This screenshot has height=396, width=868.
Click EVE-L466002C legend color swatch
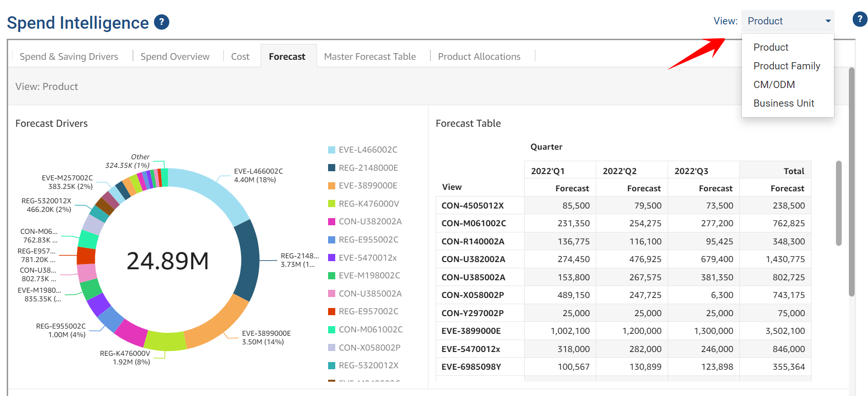pyautogui.click(x=331, y=150)
